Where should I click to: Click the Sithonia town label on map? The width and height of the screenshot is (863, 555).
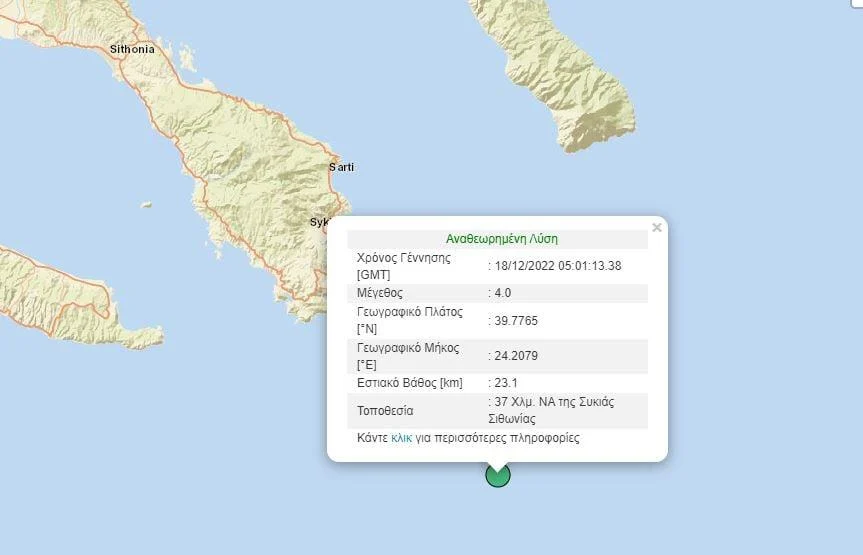pos(132,48)
